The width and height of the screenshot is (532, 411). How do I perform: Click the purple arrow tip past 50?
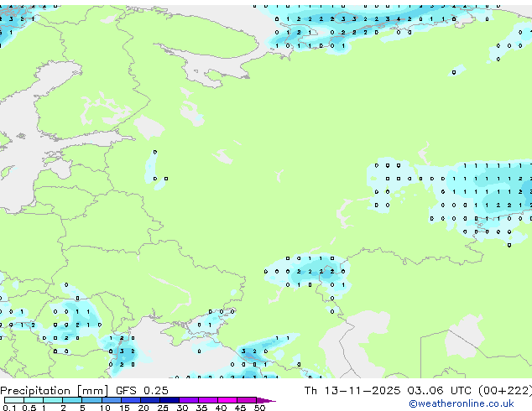coord(266,400)
